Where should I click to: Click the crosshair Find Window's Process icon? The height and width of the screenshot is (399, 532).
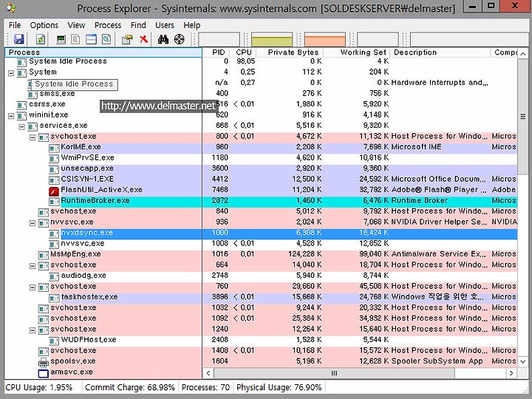tap(179, 39)
